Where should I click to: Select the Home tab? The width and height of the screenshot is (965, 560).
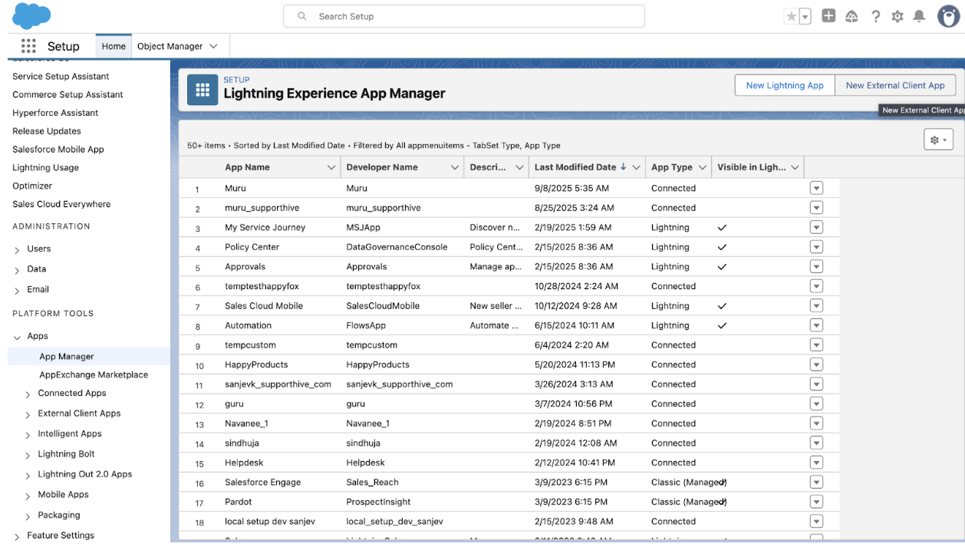click(114, 46)
